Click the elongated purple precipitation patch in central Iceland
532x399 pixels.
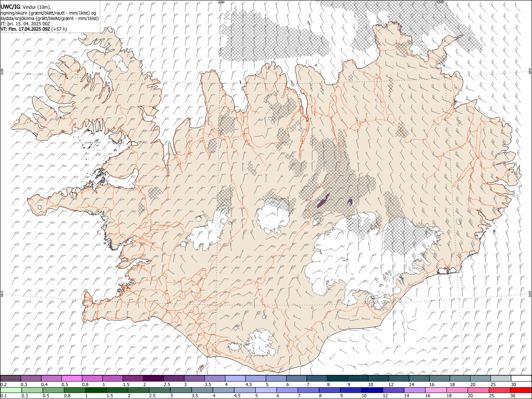pyautogui.click(x=323, y=201)
